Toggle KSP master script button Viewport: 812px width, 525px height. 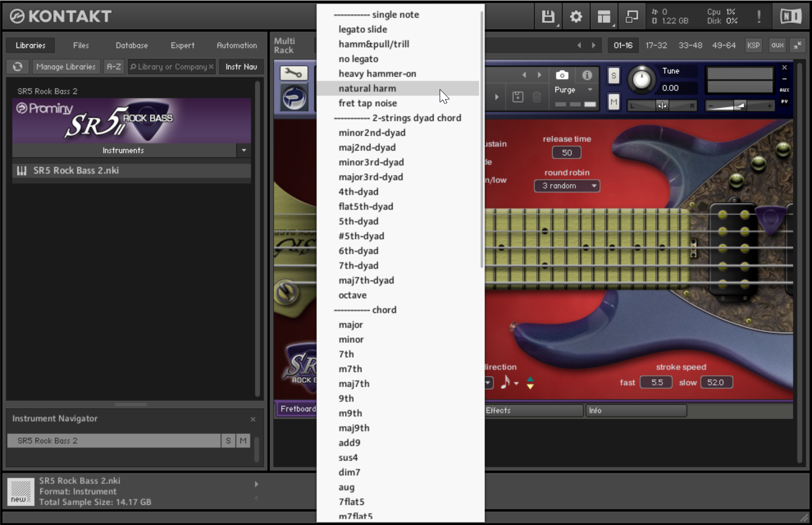pos(753,45)
